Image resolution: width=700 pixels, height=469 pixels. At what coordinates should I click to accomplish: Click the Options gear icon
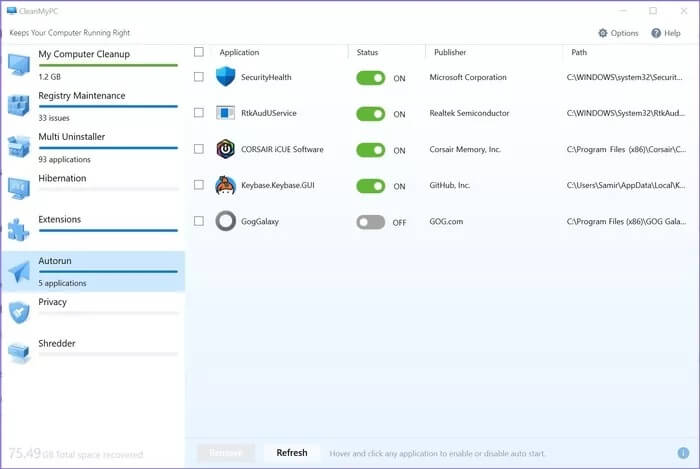pos(603,33)
